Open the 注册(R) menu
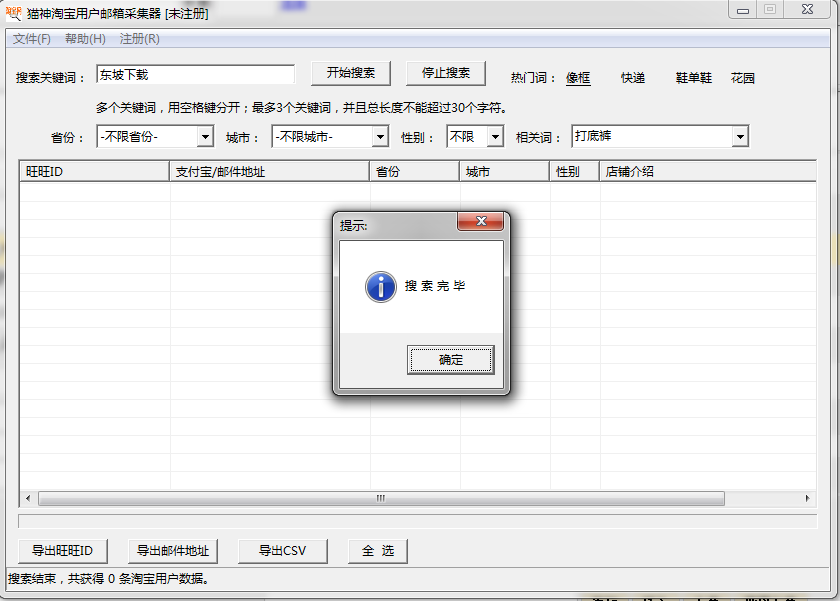 tap(140, 39)
